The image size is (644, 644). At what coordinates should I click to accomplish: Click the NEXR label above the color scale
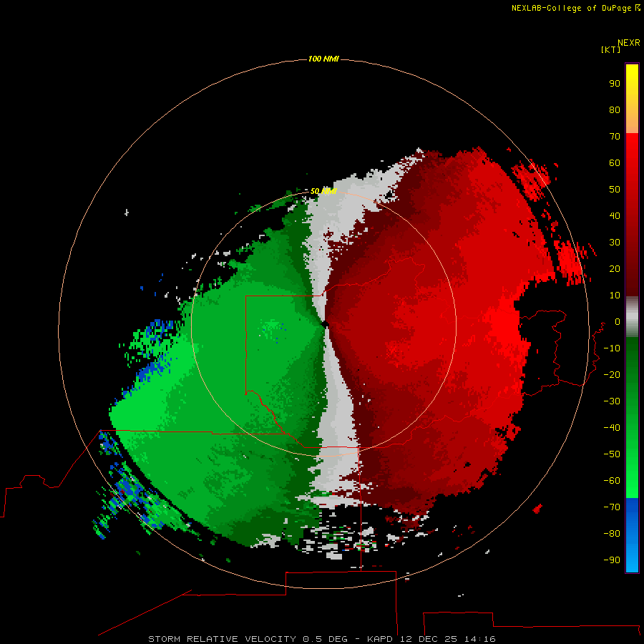[629, 42]
